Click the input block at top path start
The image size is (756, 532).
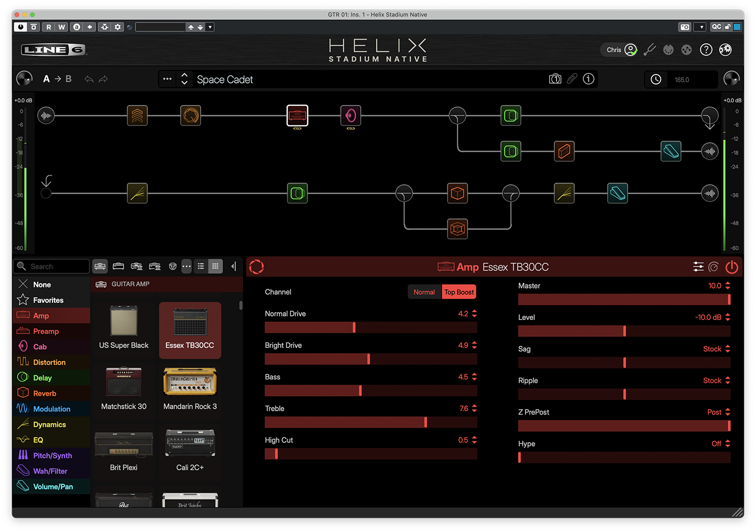click(x=46, y=115)
